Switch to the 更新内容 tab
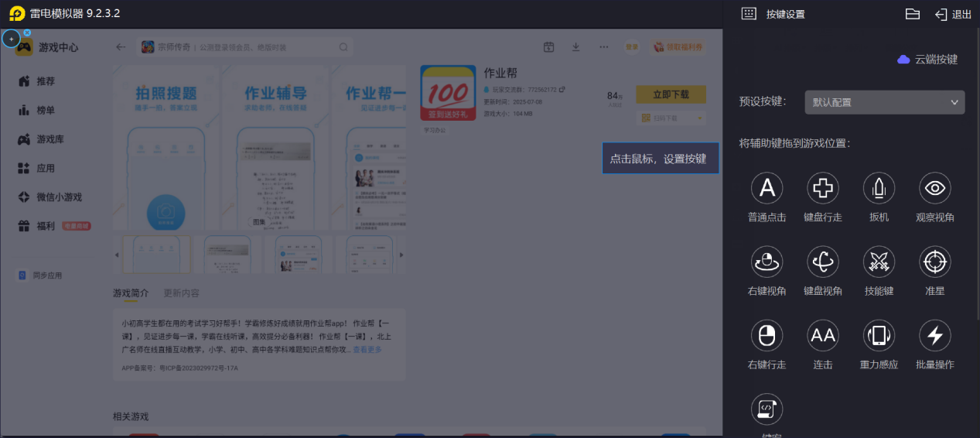 [x=181, y=293]
